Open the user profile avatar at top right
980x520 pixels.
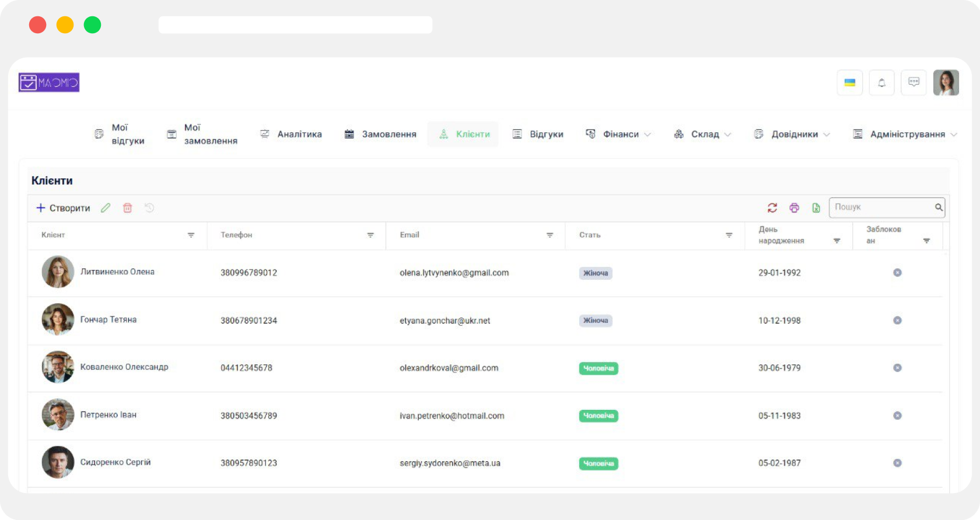946,83
